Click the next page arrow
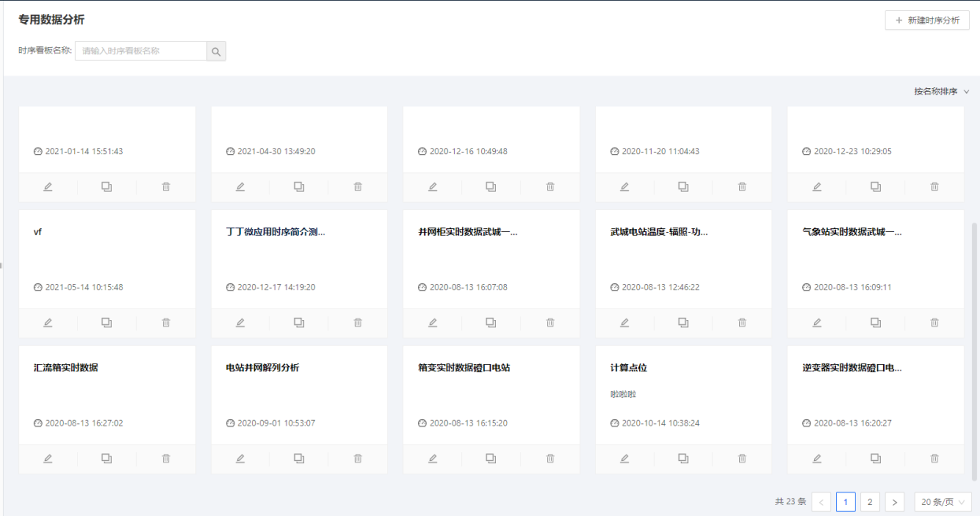This screenshot has width=980, height=516. [894, 502]
